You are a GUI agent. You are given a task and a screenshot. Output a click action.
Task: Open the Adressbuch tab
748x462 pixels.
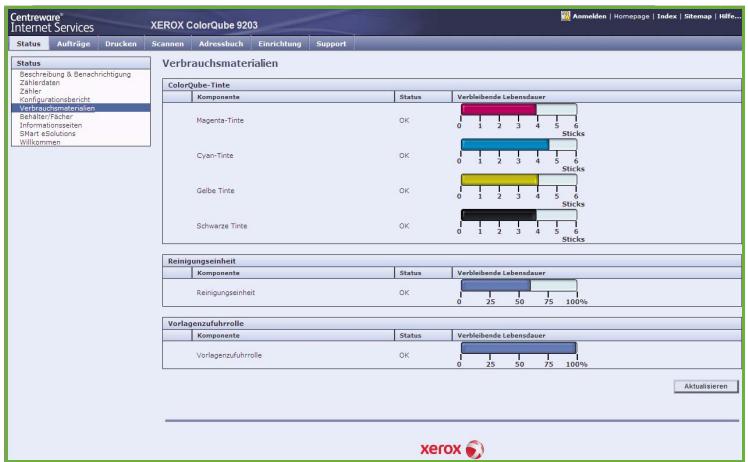click(x=221, y=43)
